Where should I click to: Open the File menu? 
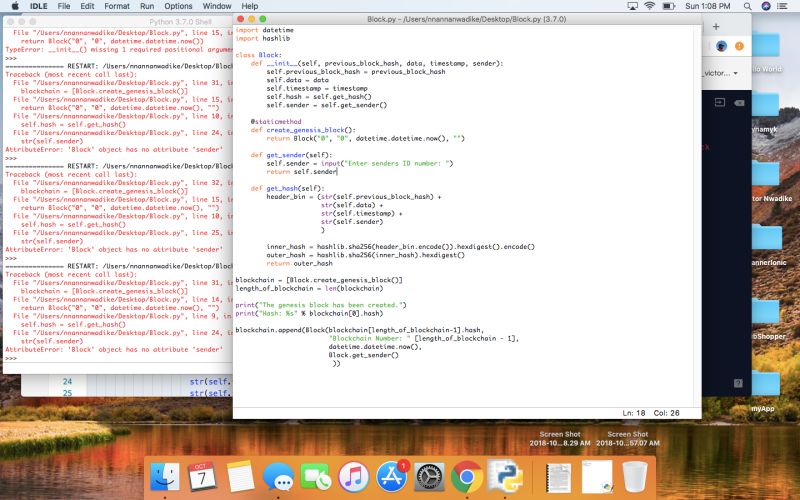pos(64,6)
